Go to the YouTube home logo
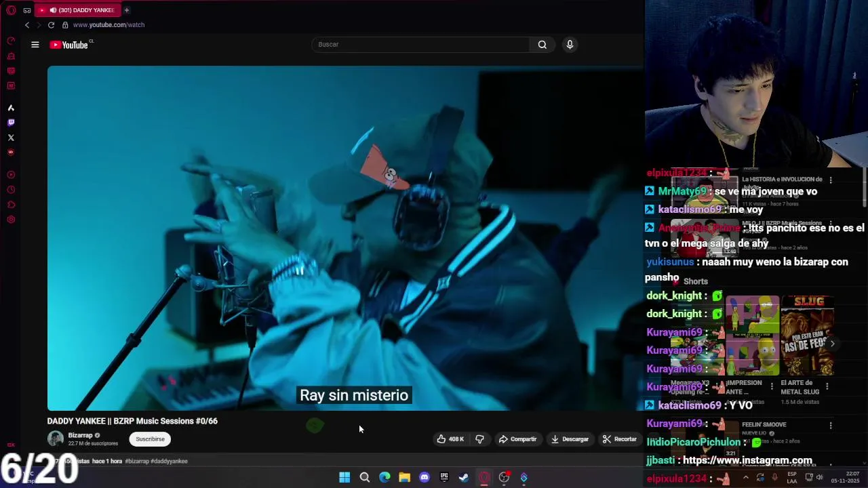This screenshot has height=488, width=868. tap(71, 45)
